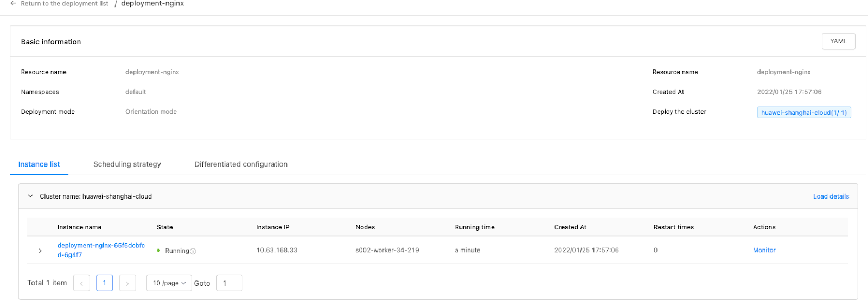The image size is (868, 300).
Task: Go to the previous page arrow
Action: [81, 283]
